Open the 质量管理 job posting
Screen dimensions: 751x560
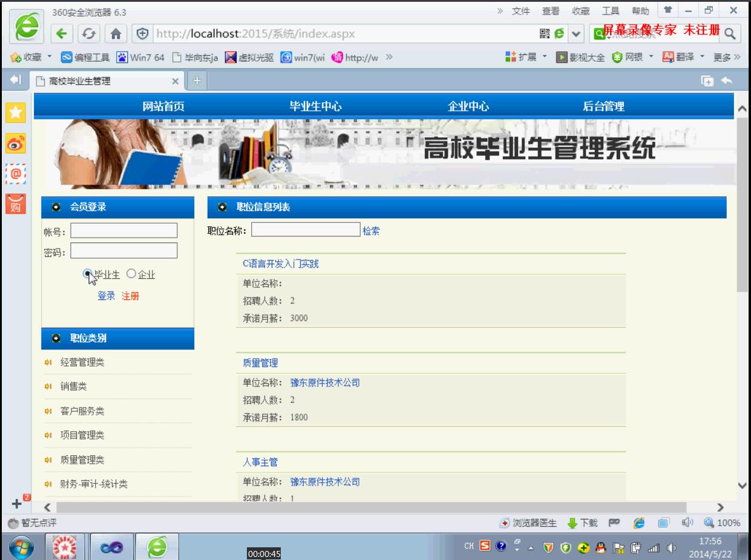(260, 363)
